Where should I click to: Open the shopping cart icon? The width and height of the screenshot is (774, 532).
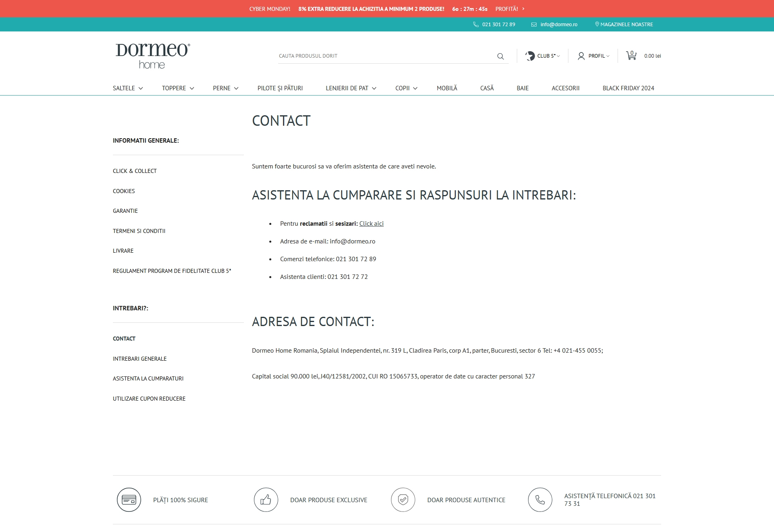[x=631, y=56]
